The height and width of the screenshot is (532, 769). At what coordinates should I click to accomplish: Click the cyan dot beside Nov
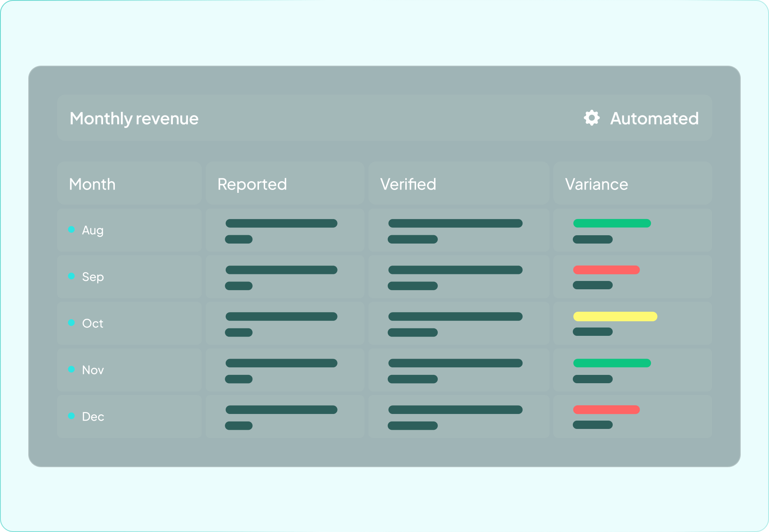[x=71, y=369]
